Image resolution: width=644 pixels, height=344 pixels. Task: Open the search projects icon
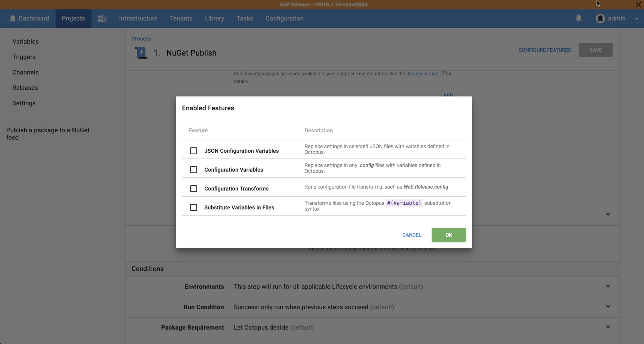(102, 19)
